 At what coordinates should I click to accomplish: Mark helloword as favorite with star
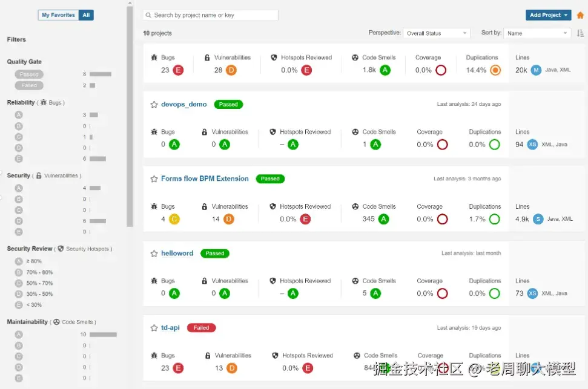tap(154, 253)
